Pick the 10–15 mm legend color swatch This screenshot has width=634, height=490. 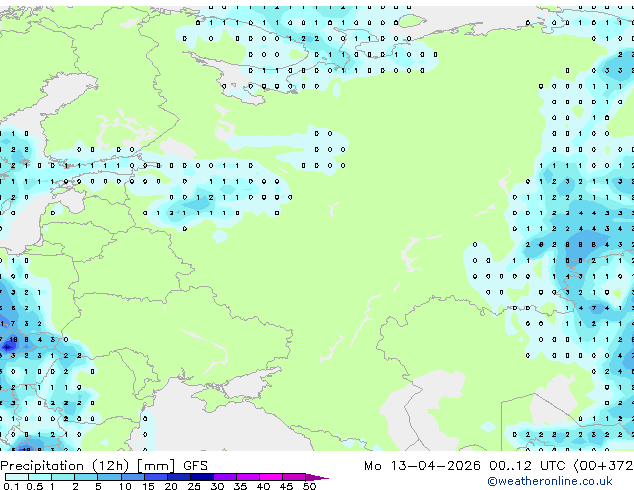tap(132, 477)
